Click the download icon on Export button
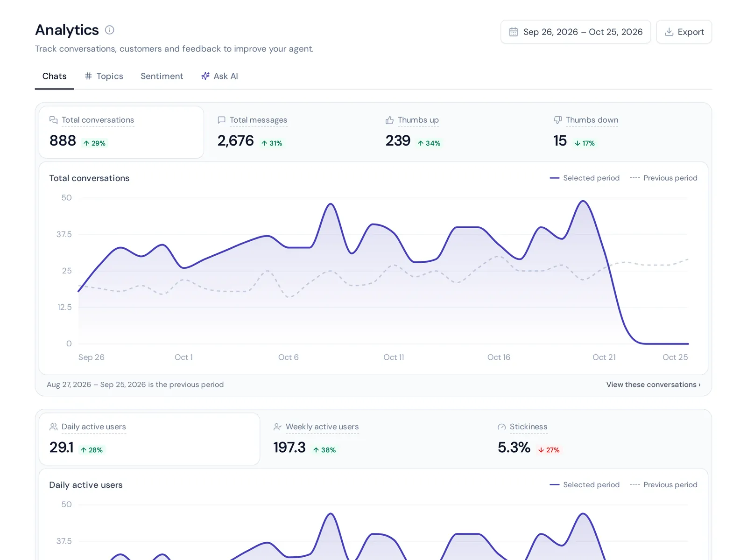This screenshot has width=747, height=560. 669,32
